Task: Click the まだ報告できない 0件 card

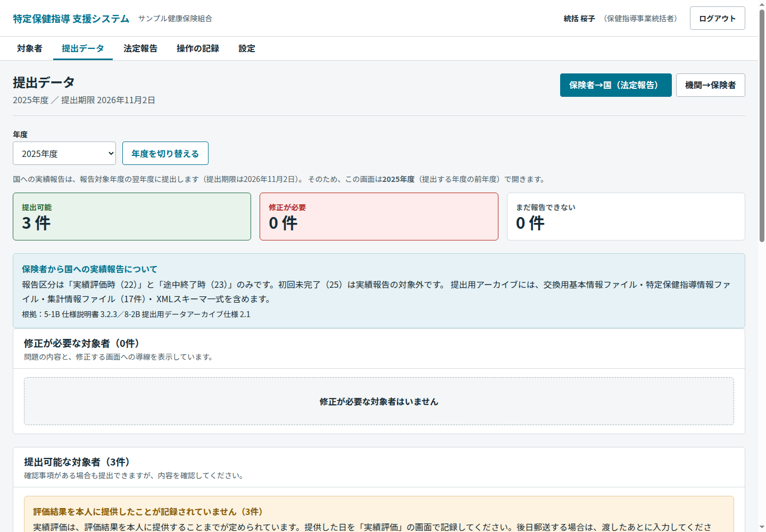Action: pyautogui.click(x=626, y=217)
